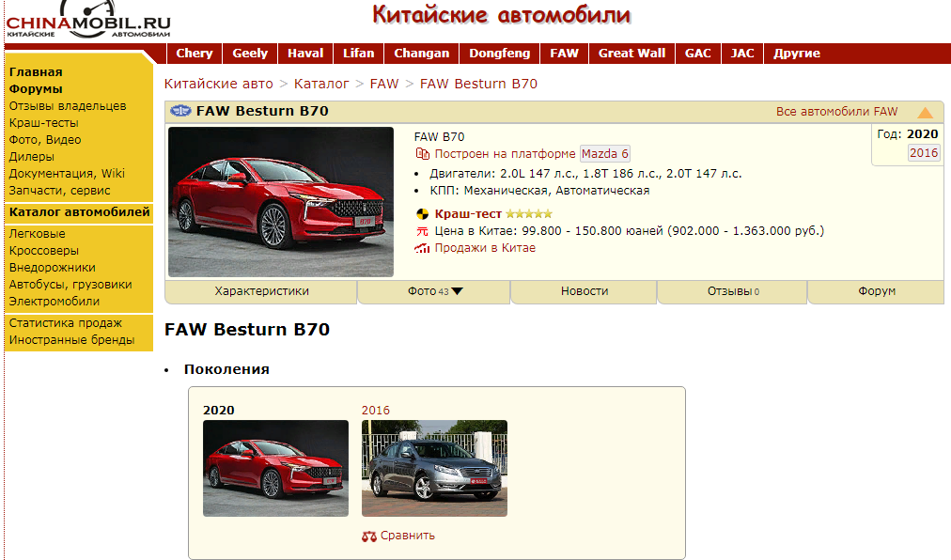The height and width of the screenshot is (560, 951).
Task: Click the platform document icon
Action: 422,154
